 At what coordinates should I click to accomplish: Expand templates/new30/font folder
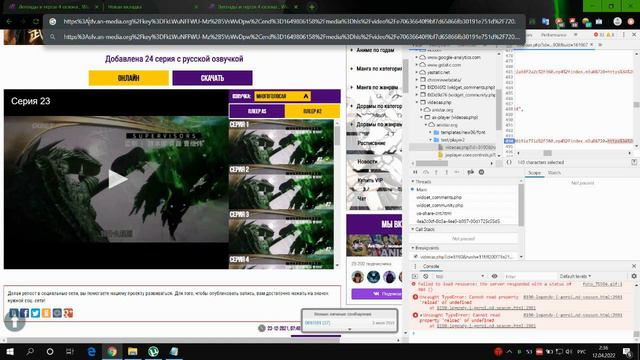431,133
